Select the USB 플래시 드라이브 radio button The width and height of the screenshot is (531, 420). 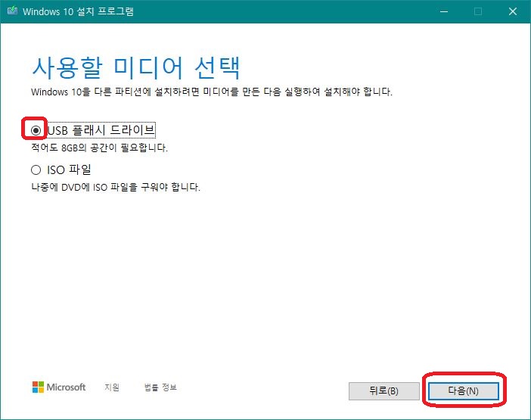[36, 130]
